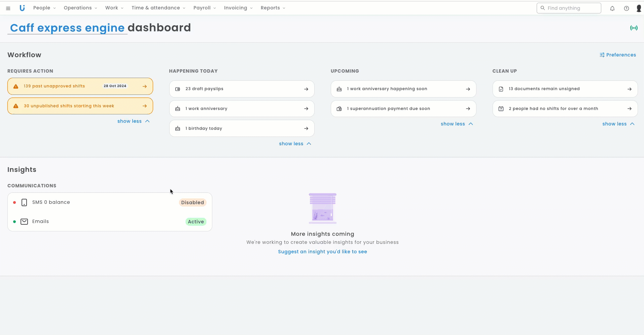Image resolution: width=644 pixels, height=335 pixels.
Task: Open the hamburger menu icon
Action: pyautogui.click(x=8, y=8)
